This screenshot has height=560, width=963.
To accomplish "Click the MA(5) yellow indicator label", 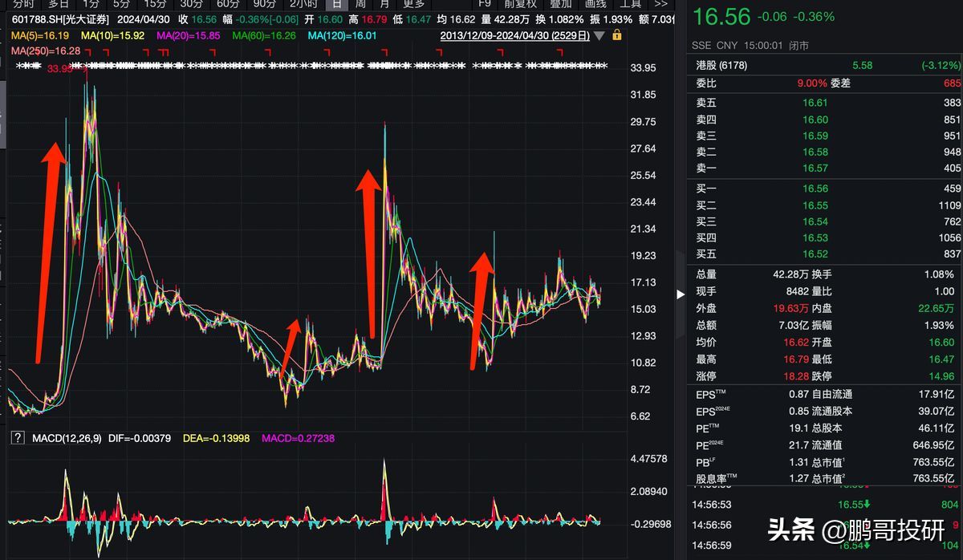I will [39, 36].
